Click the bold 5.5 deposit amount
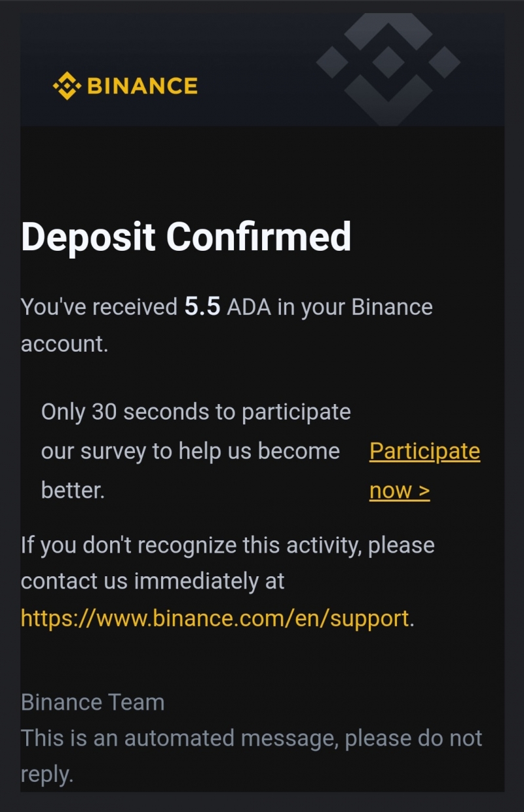This screenshot has width=524, height=812. point(202,307)
